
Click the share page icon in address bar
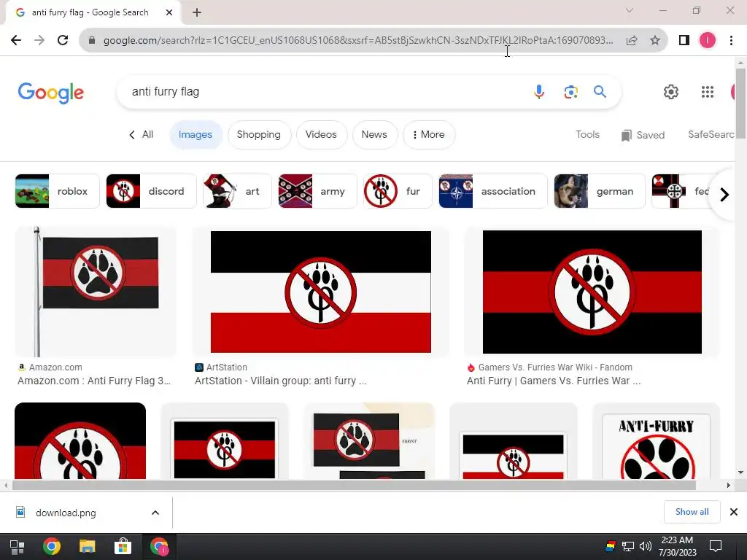tap(632, 41)
